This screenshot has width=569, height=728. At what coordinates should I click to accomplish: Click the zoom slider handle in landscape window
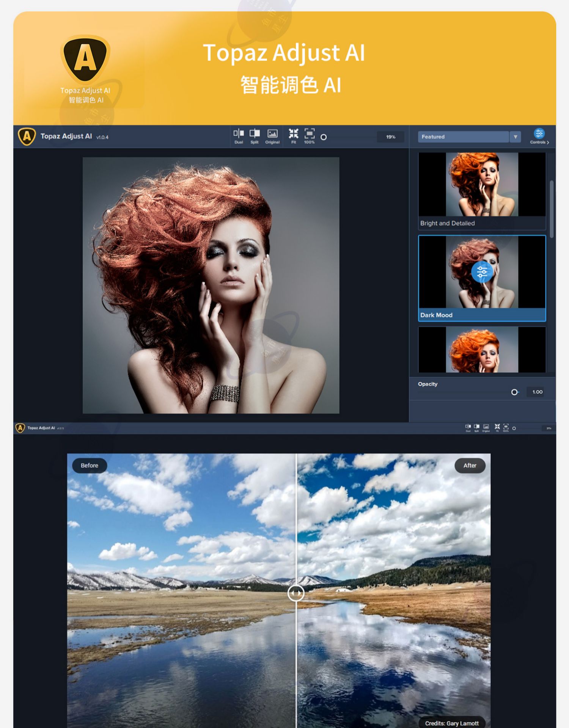coord(514,428)
